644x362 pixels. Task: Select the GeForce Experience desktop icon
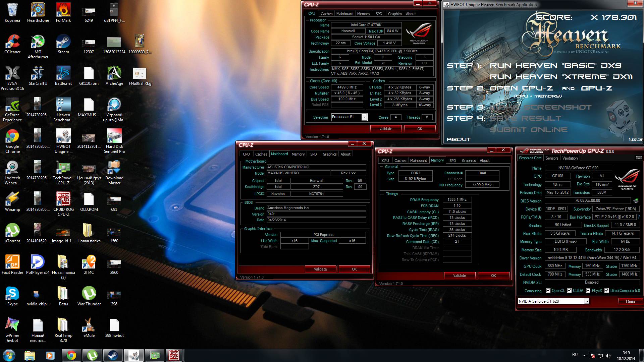[12, 110]
